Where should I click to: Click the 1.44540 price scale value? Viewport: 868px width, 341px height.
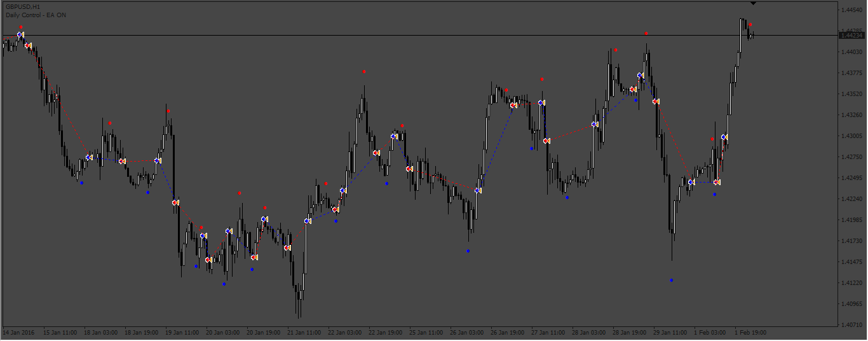[x=851, y=10]
